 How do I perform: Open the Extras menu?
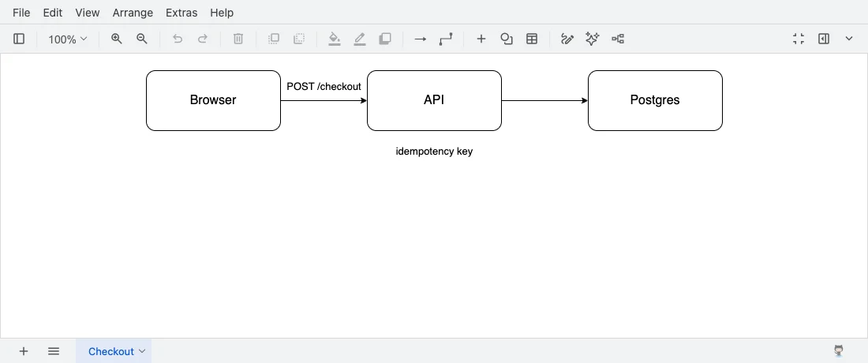pyautogui.click(x=181, y=12)
